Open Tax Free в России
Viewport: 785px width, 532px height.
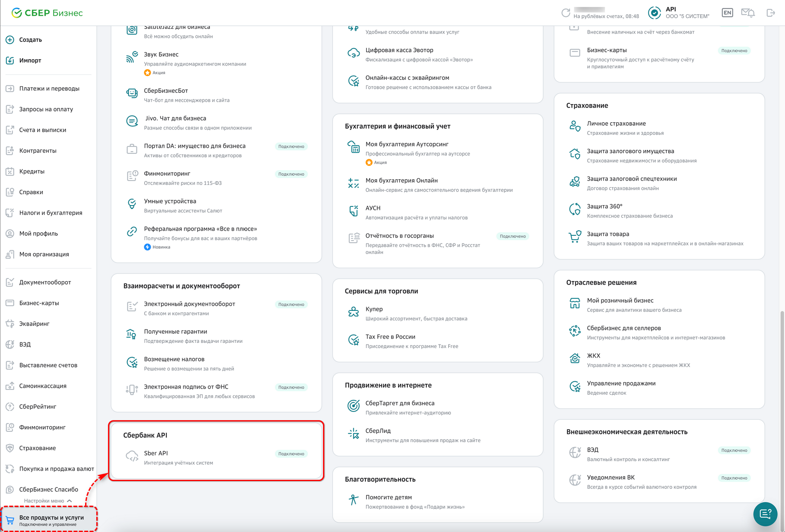438,341
